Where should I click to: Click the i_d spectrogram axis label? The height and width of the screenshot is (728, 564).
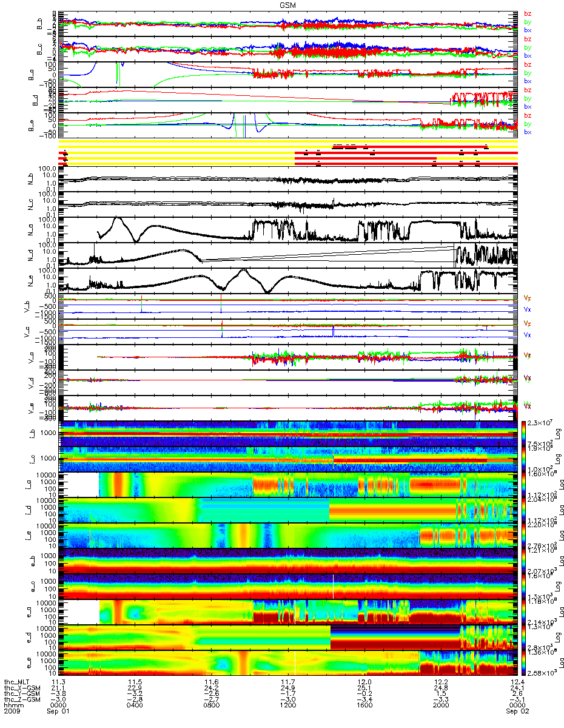click(x=30, y=511)
